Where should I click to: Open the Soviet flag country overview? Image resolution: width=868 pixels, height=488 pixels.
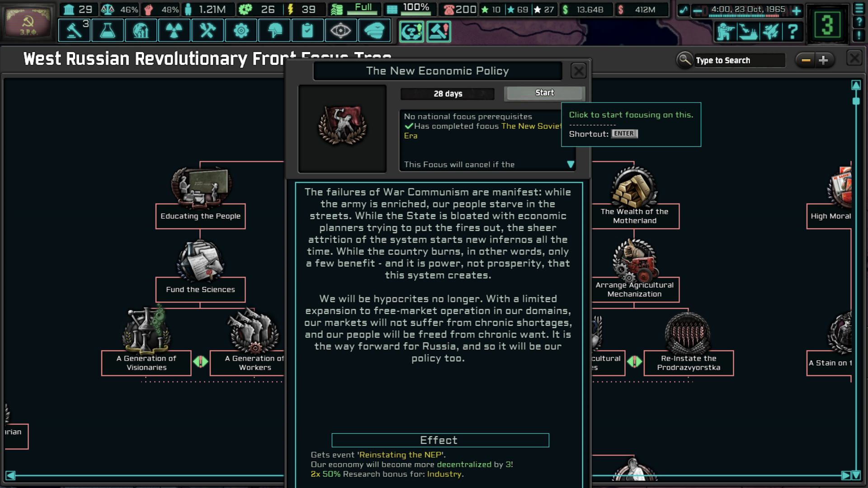point(28,22)
